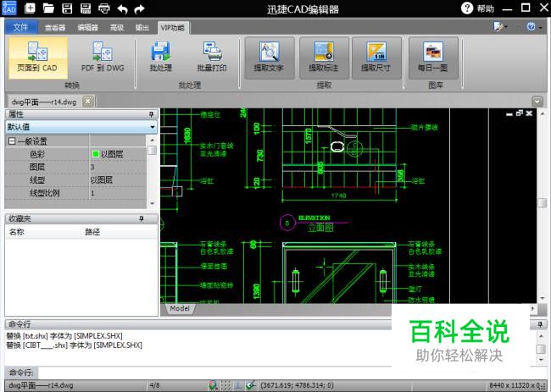Open the 批量打印 batch print tool
This screenshot has width=551, height=392.
212,58
